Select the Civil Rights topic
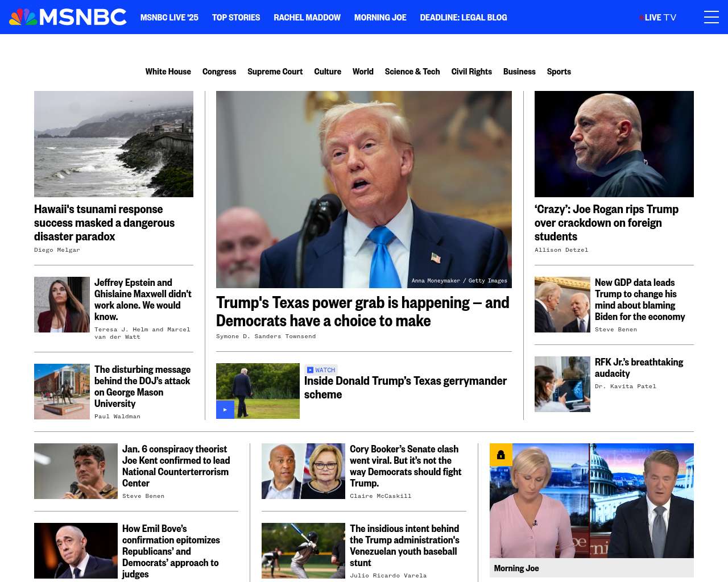The width and height of the screenshot is (728, 582). tap(471, 72)
